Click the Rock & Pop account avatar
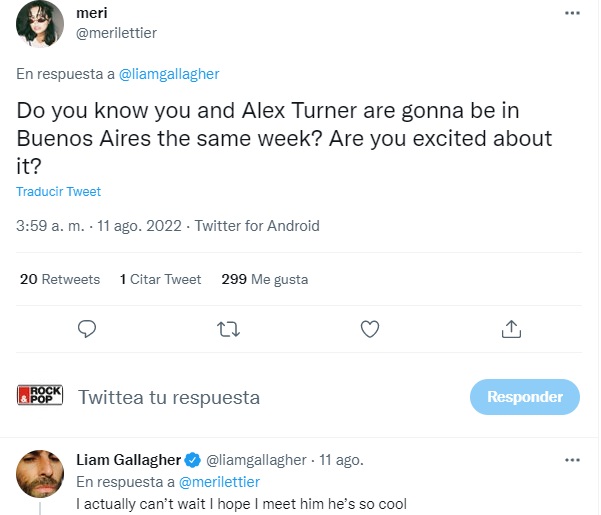The height and width of the screenshot is (515, 601). [x=41, y=396]
